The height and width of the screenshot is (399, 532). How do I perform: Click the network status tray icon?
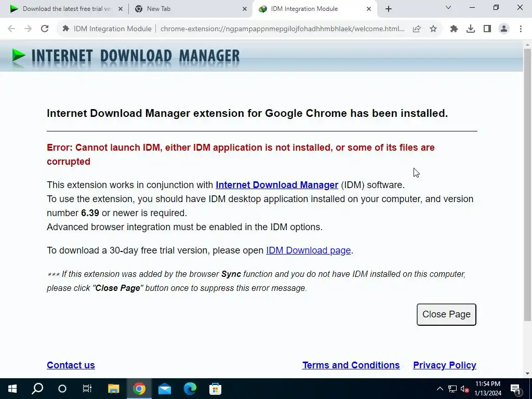coord(453,389)
